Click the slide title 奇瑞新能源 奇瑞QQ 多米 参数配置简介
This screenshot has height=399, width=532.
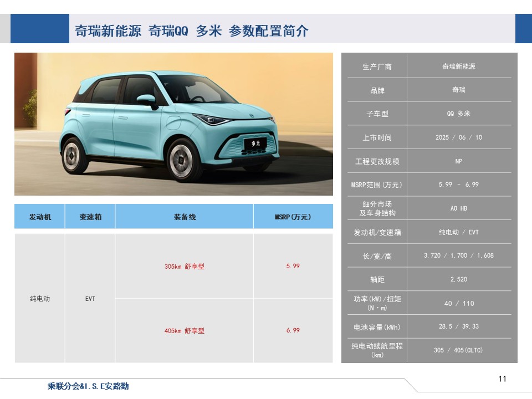[x=191, y=31]
